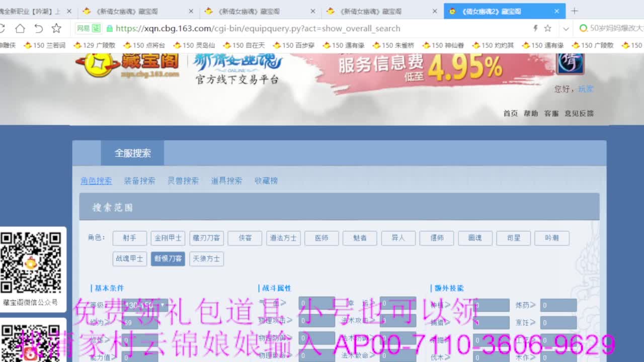Screen dimensions: 644x362
Task: Select the 天狼方士 role
Action: (x=206, y=259)
